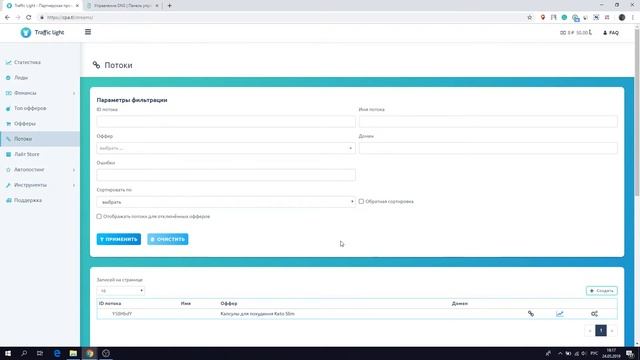This screenshot has height=360, width=640.
Task: Expand the Инструменты sidebar section
Action: (40, 185)
